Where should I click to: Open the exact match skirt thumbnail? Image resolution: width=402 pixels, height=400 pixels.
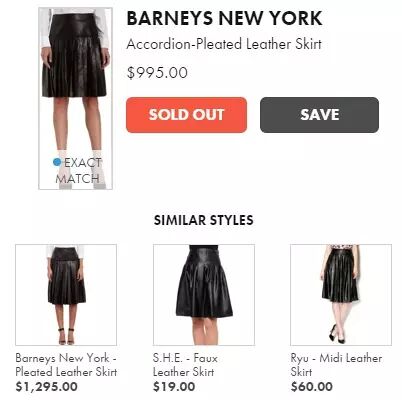[x=75, y=99]
